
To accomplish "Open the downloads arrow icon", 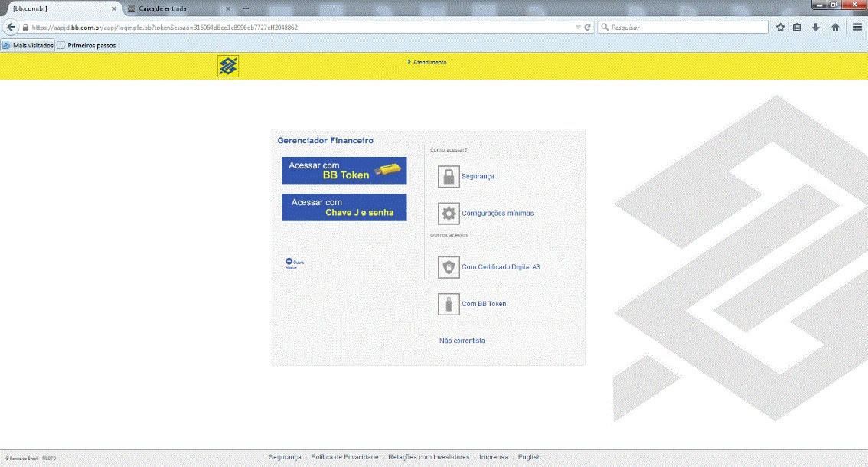I will click(x=815, y=27).
